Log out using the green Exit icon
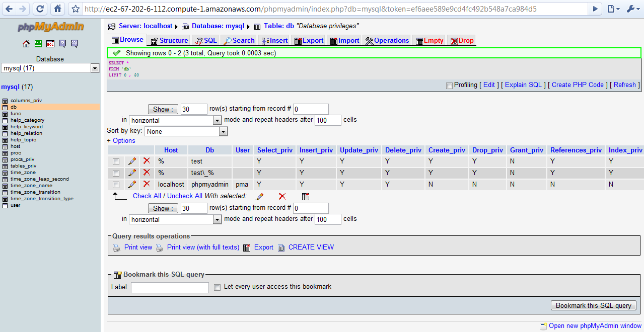Screen dimensions: 644x332 (38, 44)
